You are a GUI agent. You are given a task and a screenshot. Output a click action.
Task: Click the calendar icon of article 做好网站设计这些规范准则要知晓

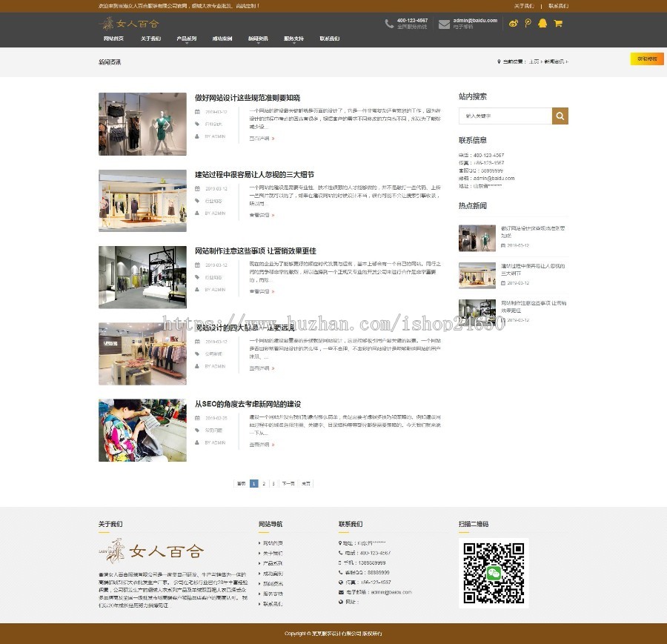coord(197,111)
